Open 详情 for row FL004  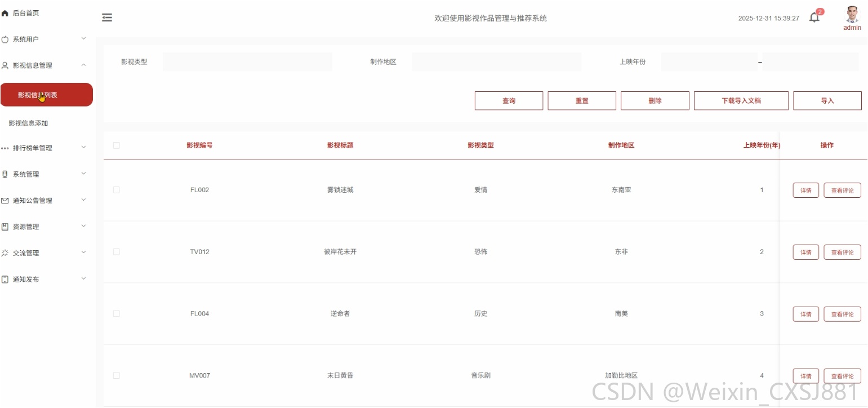[805, 314]
